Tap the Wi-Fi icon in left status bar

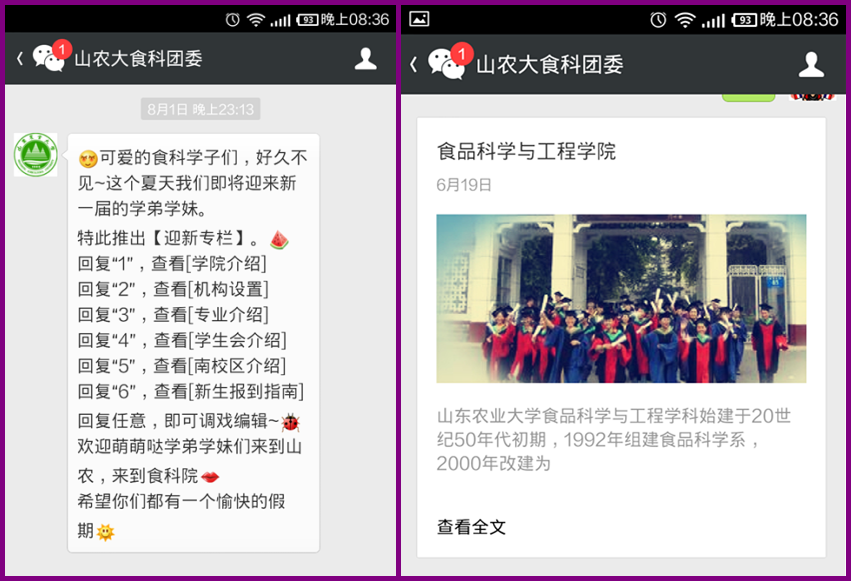(256, 19)
